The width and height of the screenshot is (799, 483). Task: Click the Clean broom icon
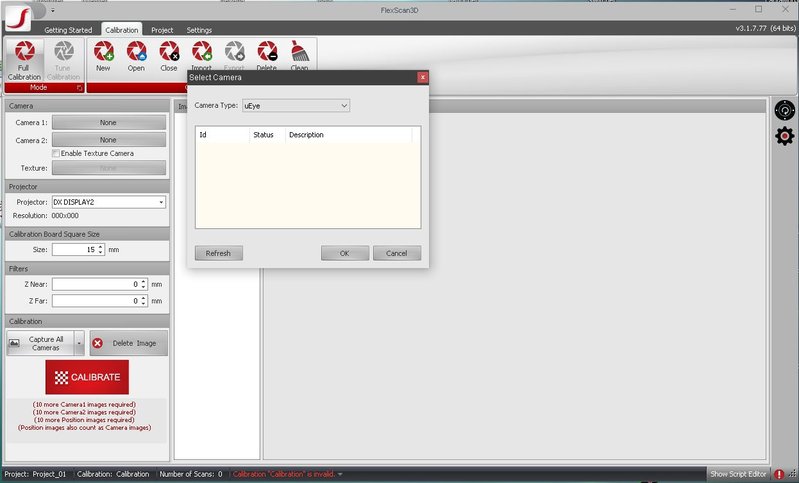299,51
